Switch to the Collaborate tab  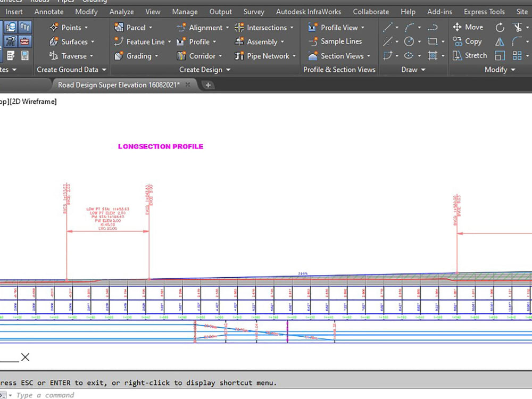(x=371, y=12)
